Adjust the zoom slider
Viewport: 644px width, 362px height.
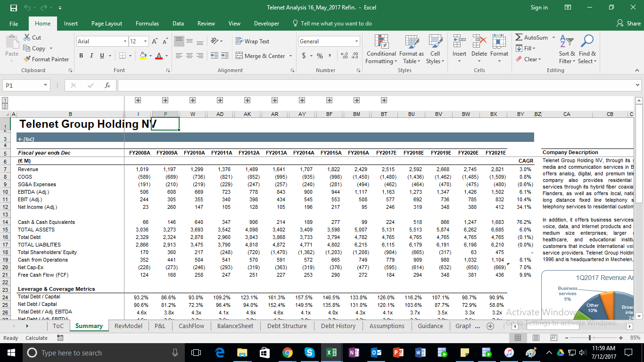(x=590, y=337)
